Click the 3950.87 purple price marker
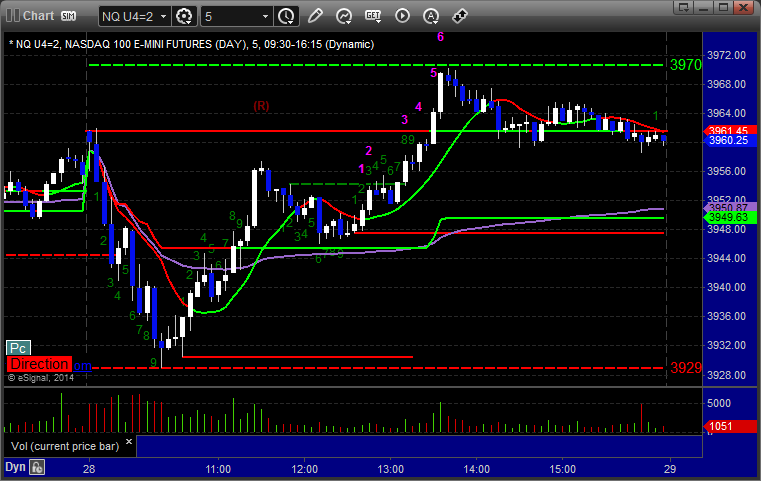761x481 pixels. point(729,207)
